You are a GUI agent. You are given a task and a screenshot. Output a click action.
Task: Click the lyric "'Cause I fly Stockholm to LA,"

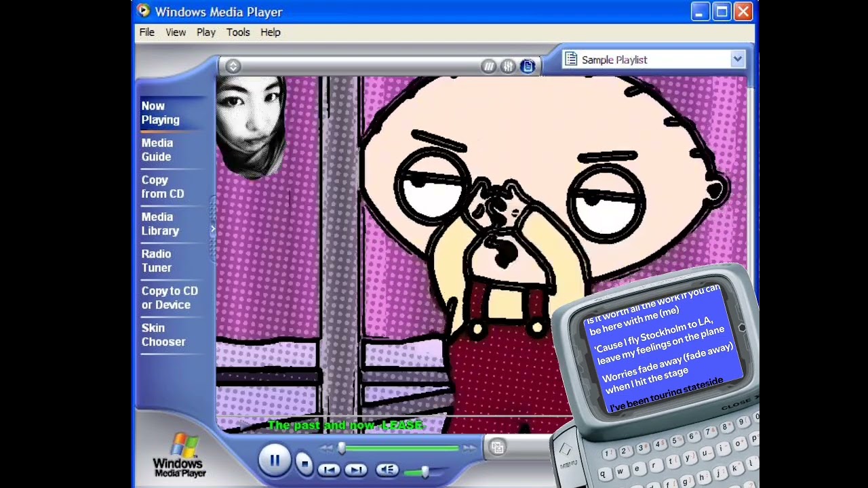pos(654,334)
